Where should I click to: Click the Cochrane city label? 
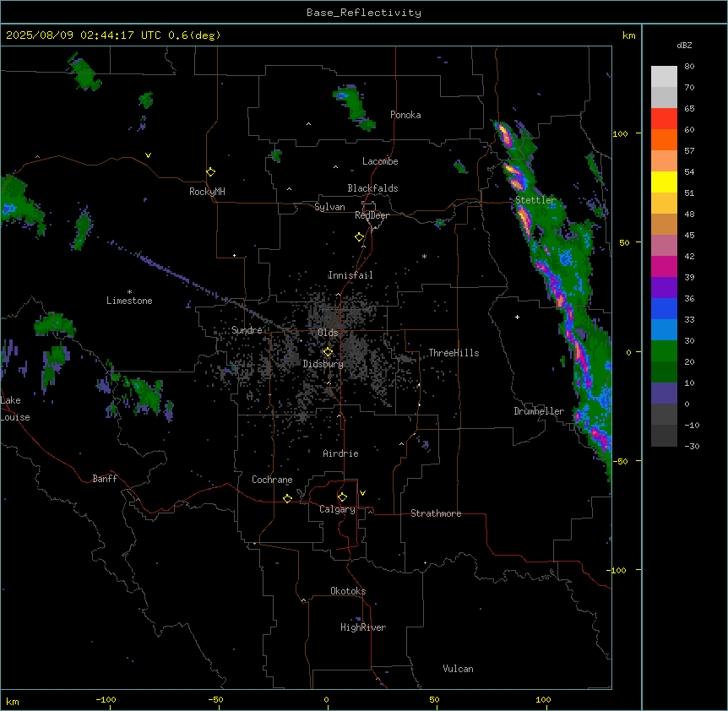click(x=272, y=480)
